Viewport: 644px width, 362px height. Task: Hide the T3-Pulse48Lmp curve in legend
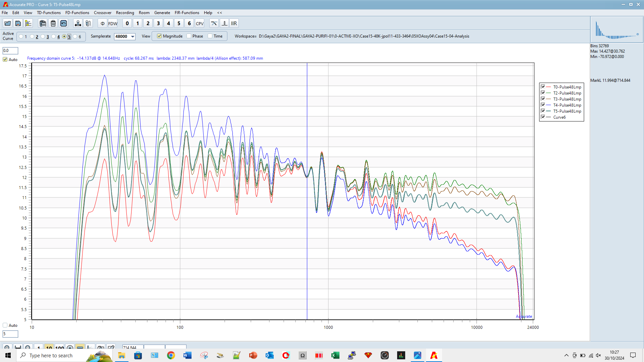coord(543,99)
